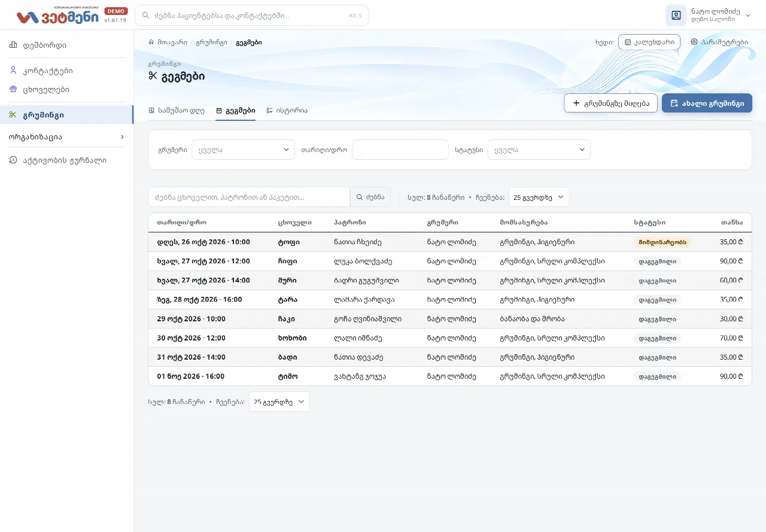Viewport: 766px width, 532px height.
Task: Click the dashboard chart icon in sidebar
Action: pyautogui.click(x=13, y=45)
